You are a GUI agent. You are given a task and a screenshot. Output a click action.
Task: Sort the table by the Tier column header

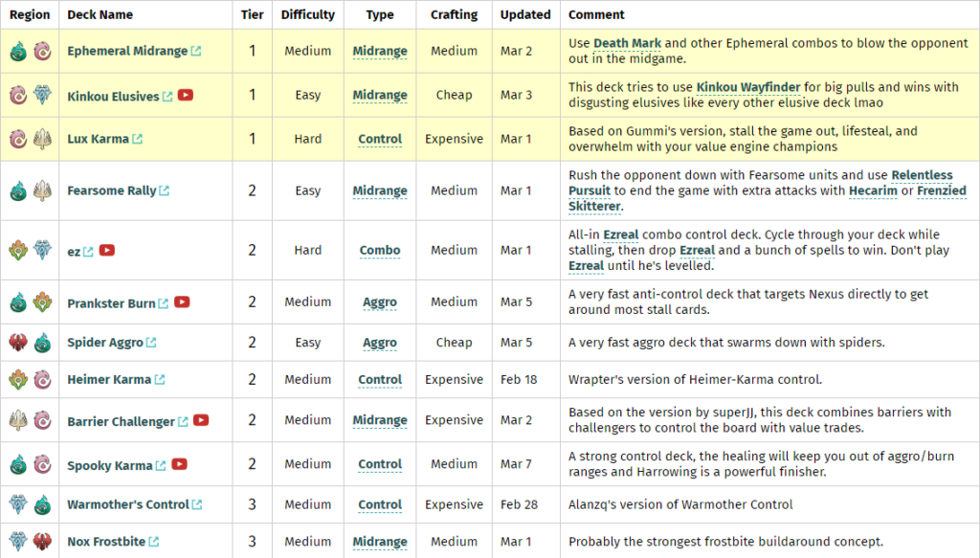pyautogui.click(x=253, y=14)
